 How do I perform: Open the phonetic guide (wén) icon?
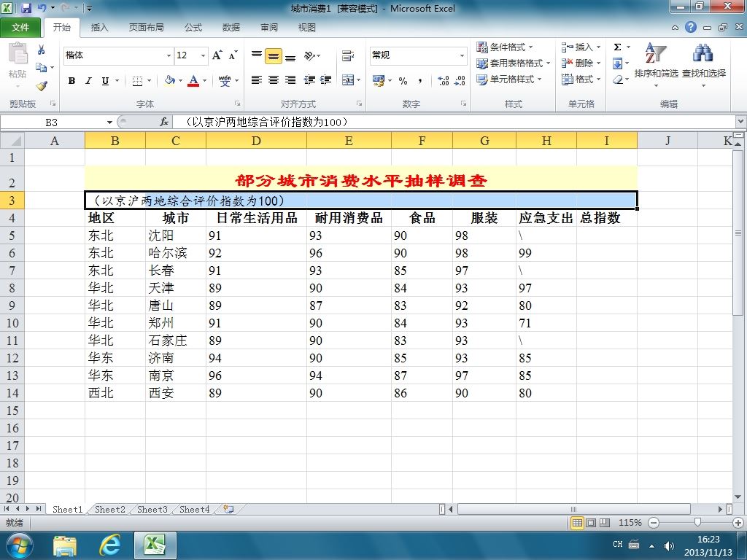pos(225,80)
